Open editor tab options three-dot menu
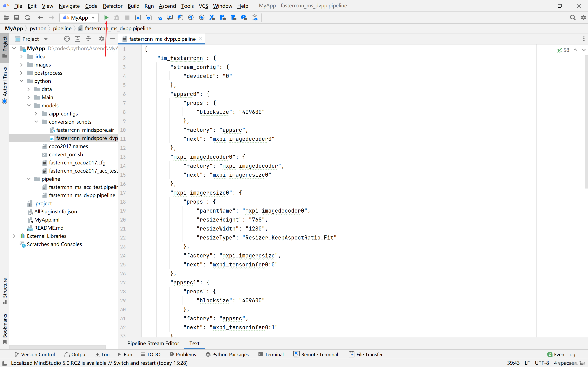This screenshot has height=367, width=588. (584, 39)
